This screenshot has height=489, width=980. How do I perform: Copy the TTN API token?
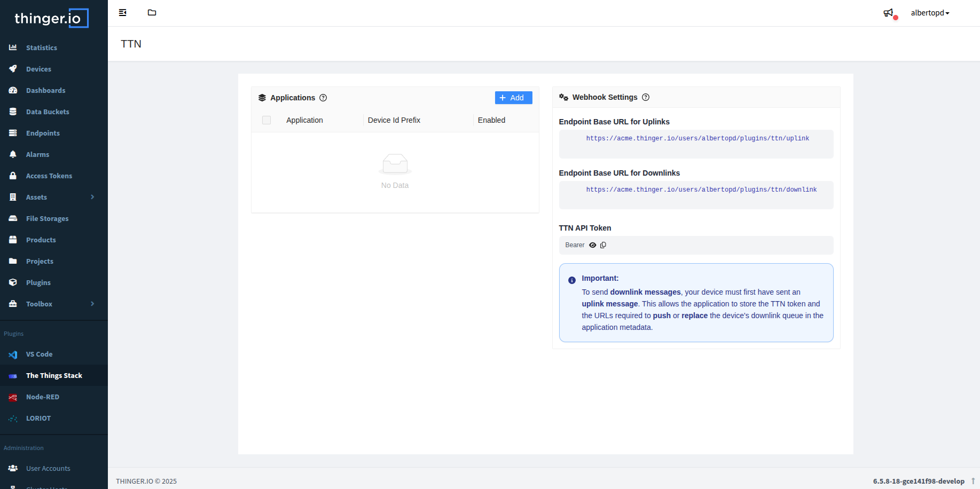(x=603, y=245)
